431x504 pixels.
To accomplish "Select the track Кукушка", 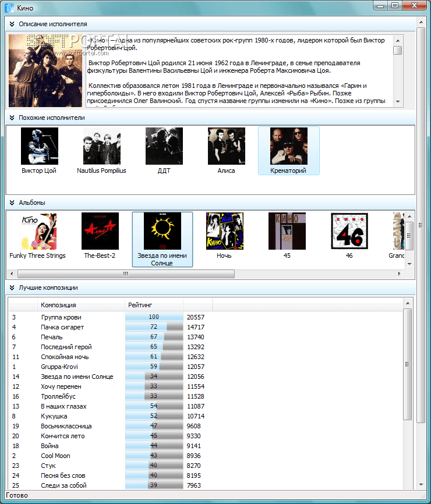I will click(54, 416).
